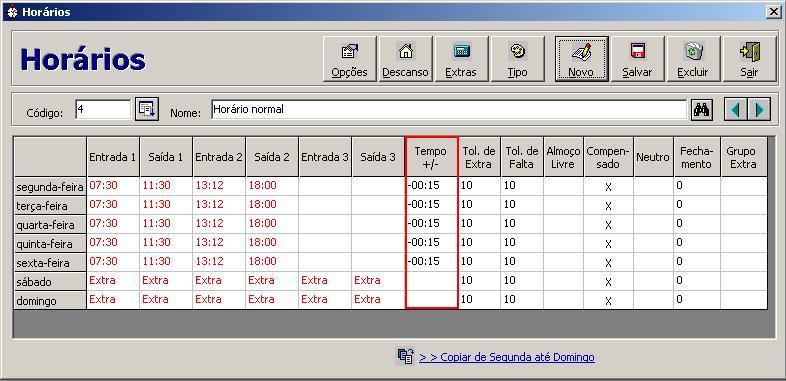
Task: Exit the window with Sair
Action: [x=749, y=59]
